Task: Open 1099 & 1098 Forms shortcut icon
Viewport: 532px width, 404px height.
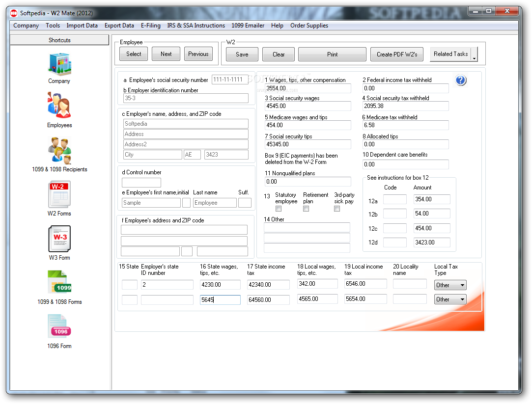Action: point(60,282)
